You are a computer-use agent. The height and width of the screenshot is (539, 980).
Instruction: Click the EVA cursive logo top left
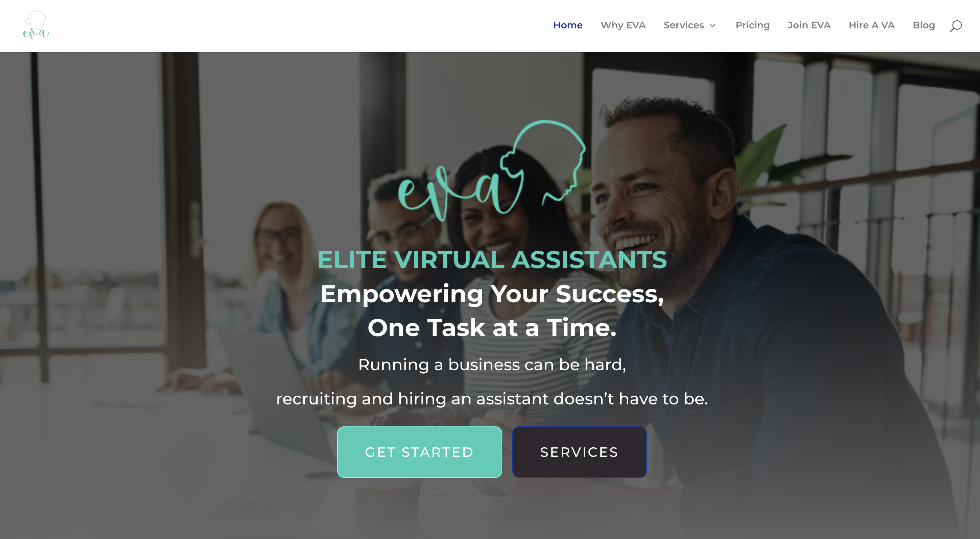(35, 25)
